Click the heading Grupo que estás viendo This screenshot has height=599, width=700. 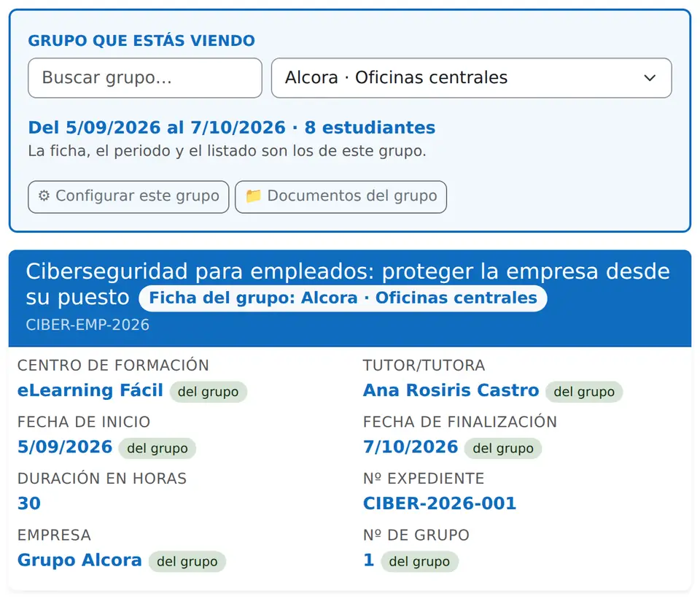coord(141,41)
